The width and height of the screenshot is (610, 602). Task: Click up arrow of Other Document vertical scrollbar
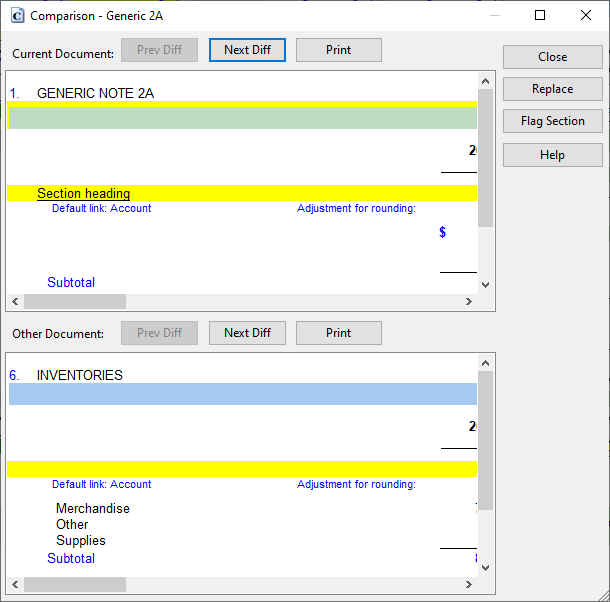[x=485, y=363]
